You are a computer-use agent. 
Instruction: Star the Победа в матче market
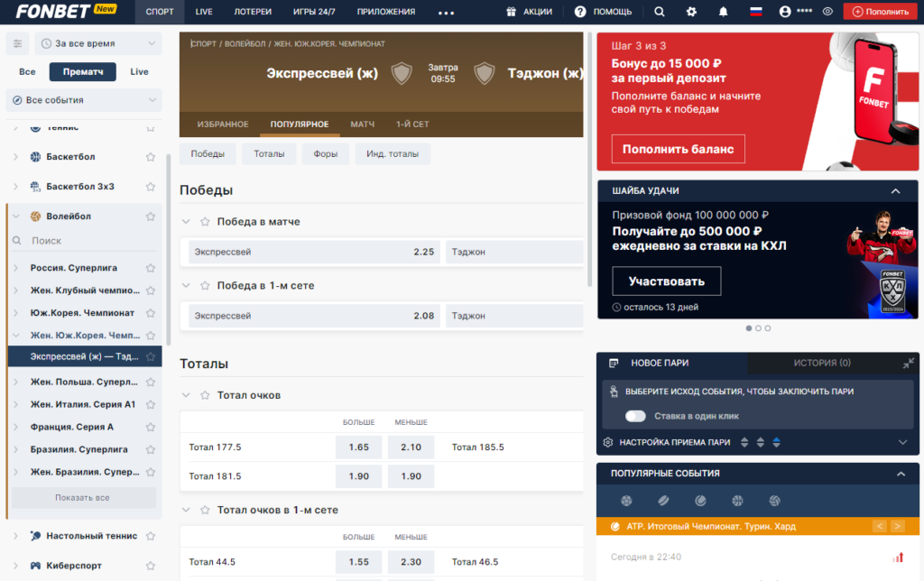205,222
